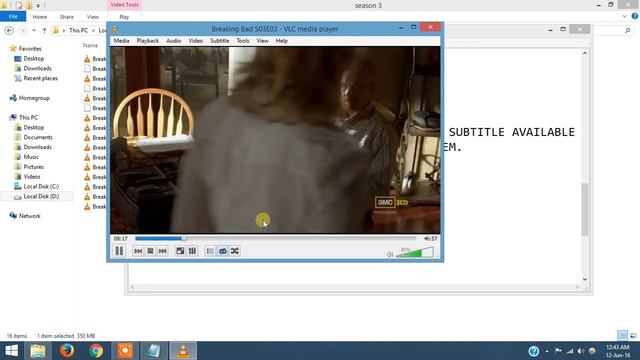Screen dimensions: 640x360
Task: Open VLC Video menu
Action: tap(196, 41)
